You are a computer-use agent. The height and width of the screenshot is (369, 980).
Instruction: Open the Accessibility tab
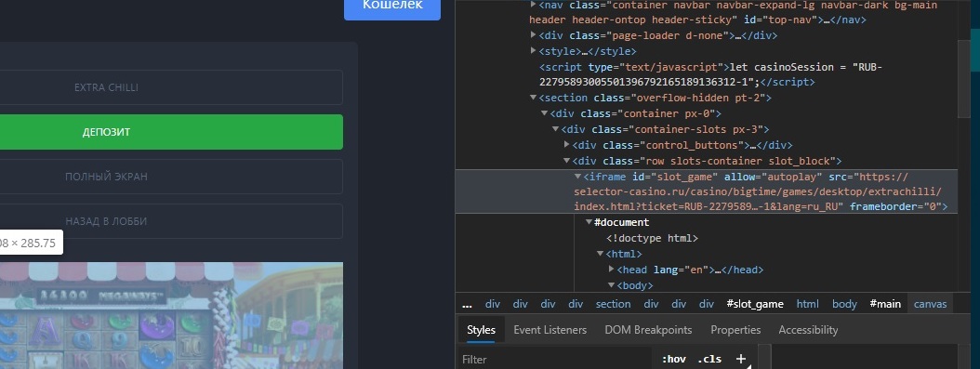808,330
